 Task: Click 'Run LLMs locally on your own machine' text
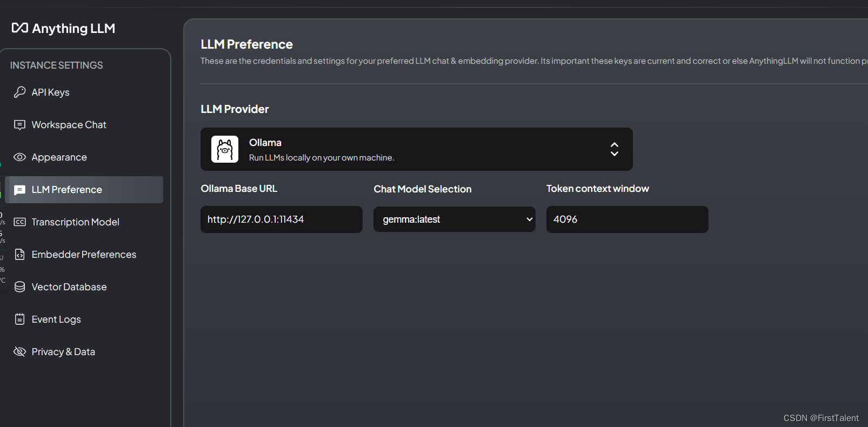(x=322, y=158)
